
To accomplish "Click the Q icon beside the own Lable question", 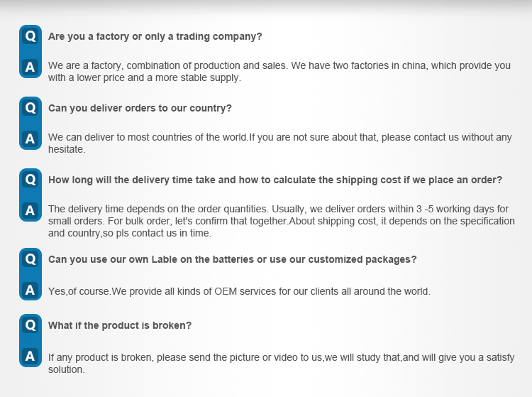I will tap(31, 259).
